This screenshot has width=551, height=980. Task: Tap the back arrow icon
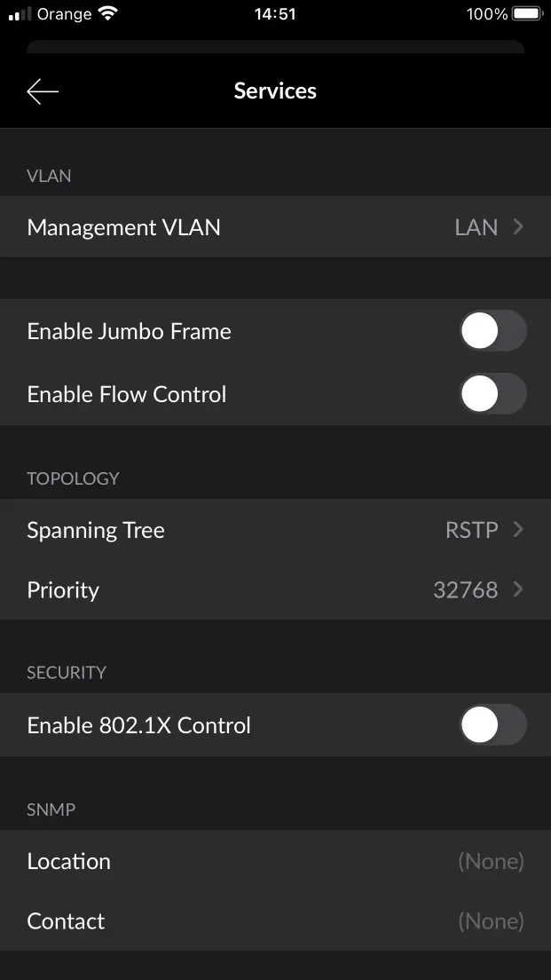click(x=43, y=91)
